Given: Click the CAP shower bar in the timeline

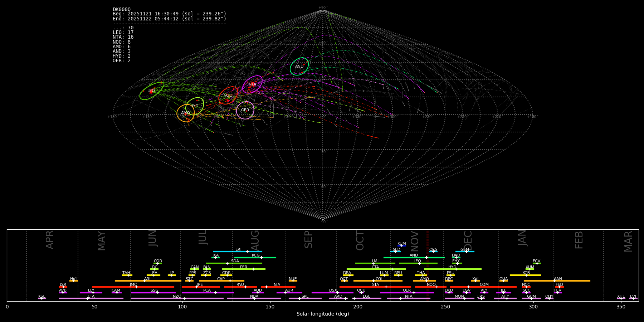Looking at the screenshot, I should coord(222,280).
